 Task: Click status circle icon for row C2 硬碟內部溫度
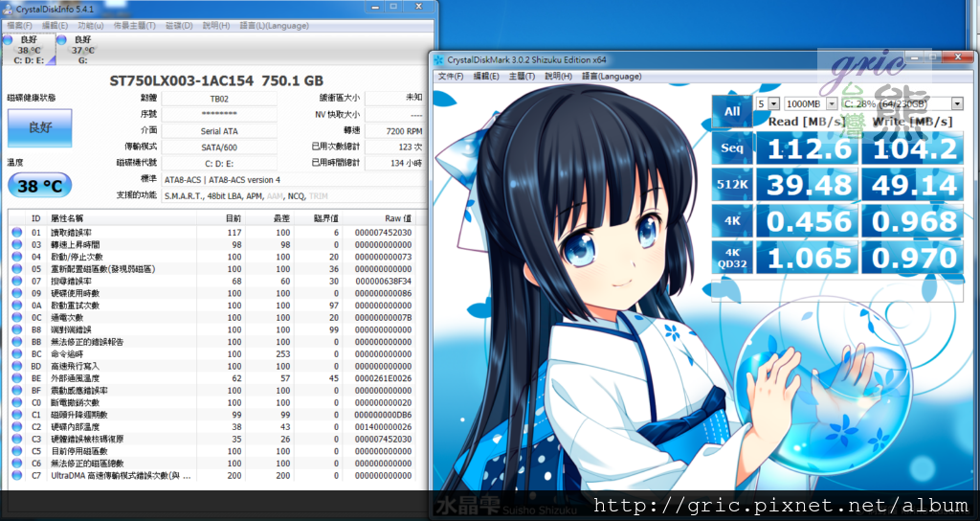point(17,427)
